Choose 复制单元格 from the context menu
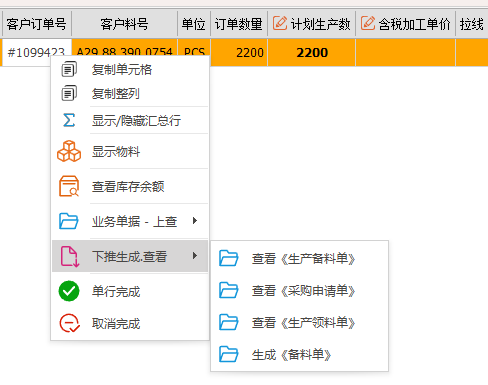 pyautogui.click(x=130, y=69)
